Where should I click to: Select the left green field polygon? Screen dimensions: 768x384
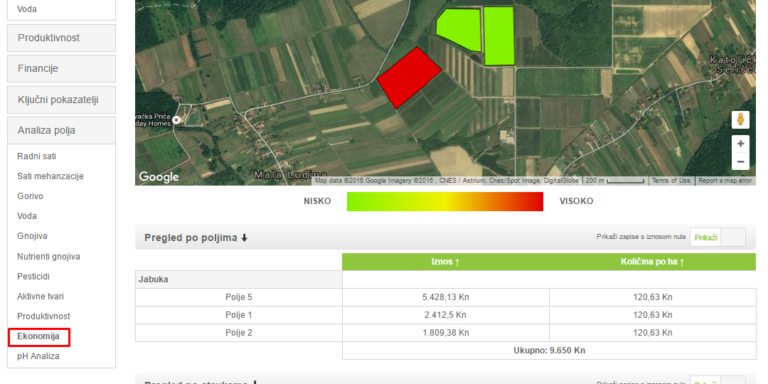tap(459, 29)
